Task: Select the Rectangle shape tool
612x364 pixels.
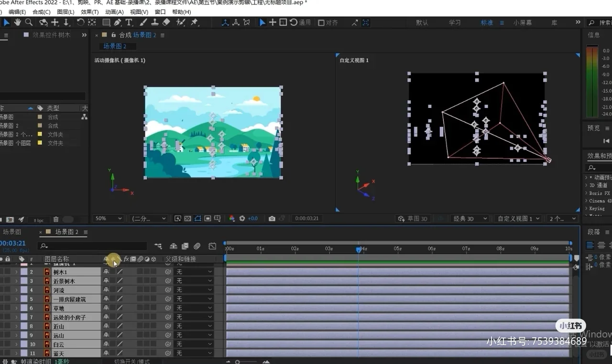Action: click(x=106, y=22)
